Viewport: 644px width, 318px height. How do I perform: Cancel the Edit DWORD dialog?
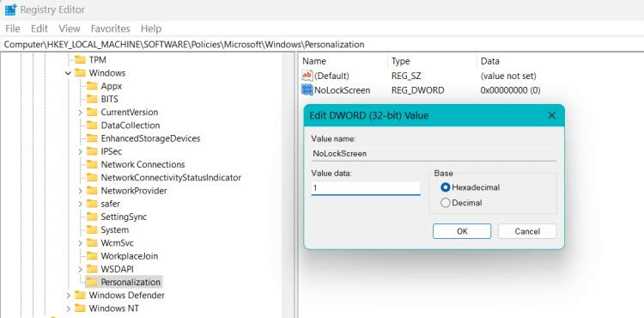click(527, 231)
